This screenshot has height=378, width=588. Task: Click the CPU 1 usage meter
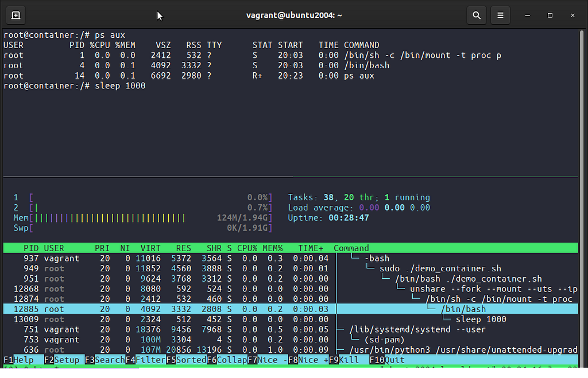(142, 197)
